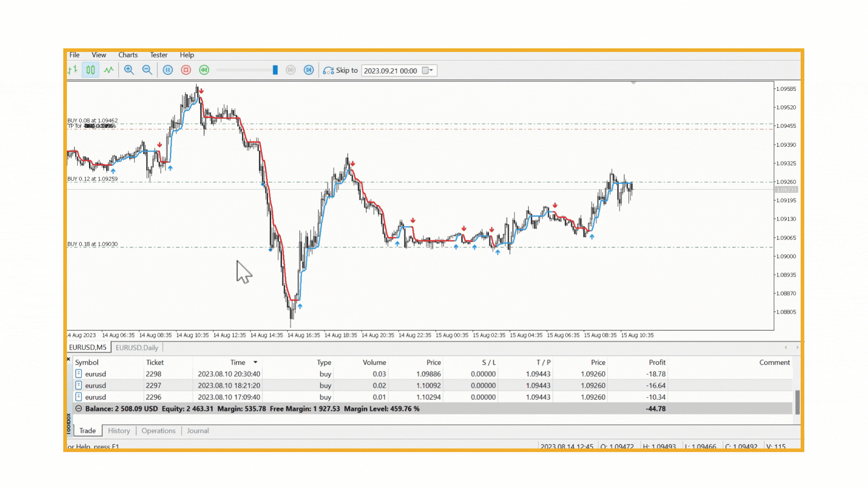
Task: Select trade ticket 2297 row
Action: click(x=154, y=385)
